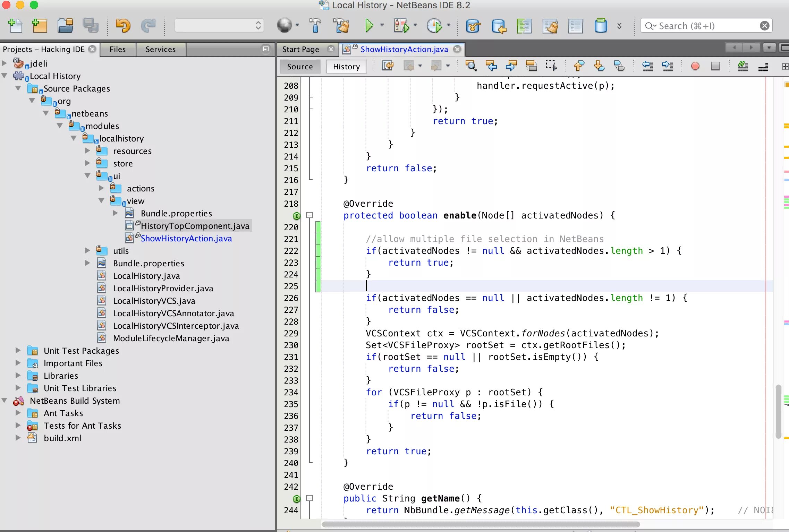Click the Search quick search field
789x532 pixels.
coord(704,26)
